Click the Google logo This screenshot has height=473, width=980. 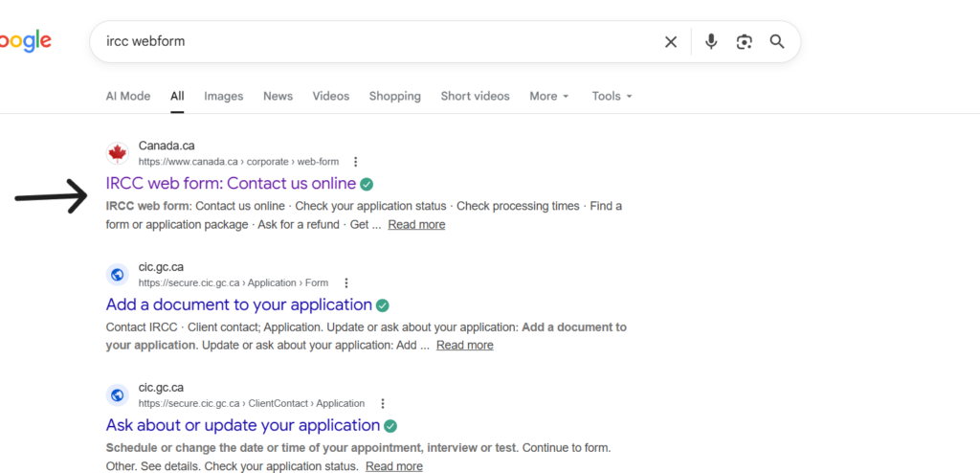25,41
